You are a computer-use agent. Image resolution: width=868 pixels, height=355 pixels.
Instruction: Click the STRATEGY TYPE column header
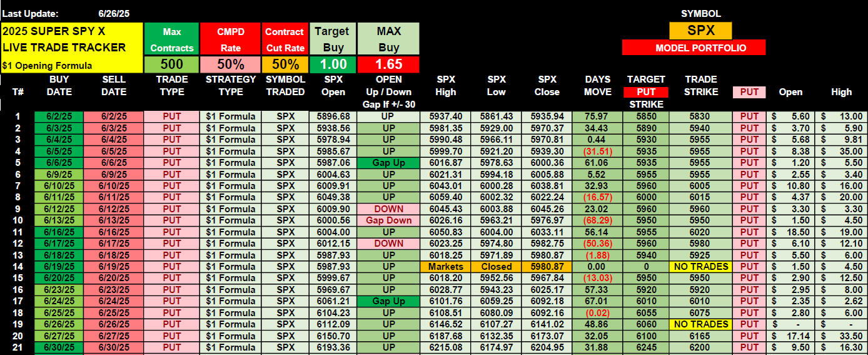231,86
